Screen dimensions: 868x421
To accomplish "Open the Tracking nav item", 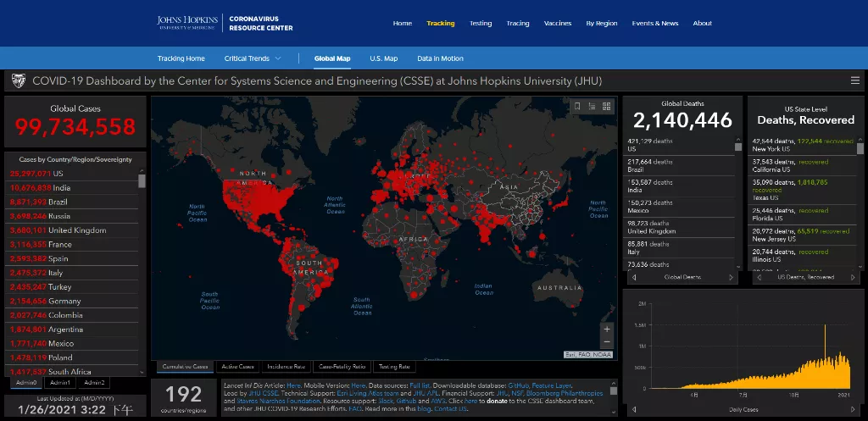I will click(441, 23).
